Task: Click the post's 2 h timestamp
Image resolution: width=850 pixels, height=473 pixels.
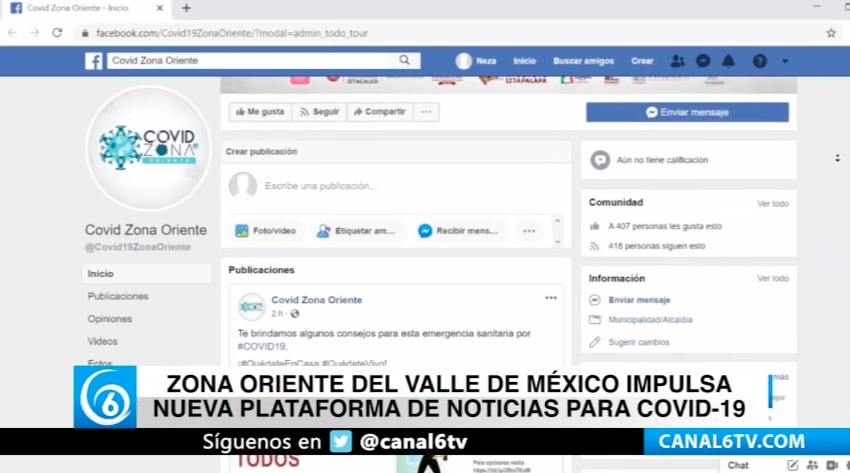Action: [x=277, y=314]
